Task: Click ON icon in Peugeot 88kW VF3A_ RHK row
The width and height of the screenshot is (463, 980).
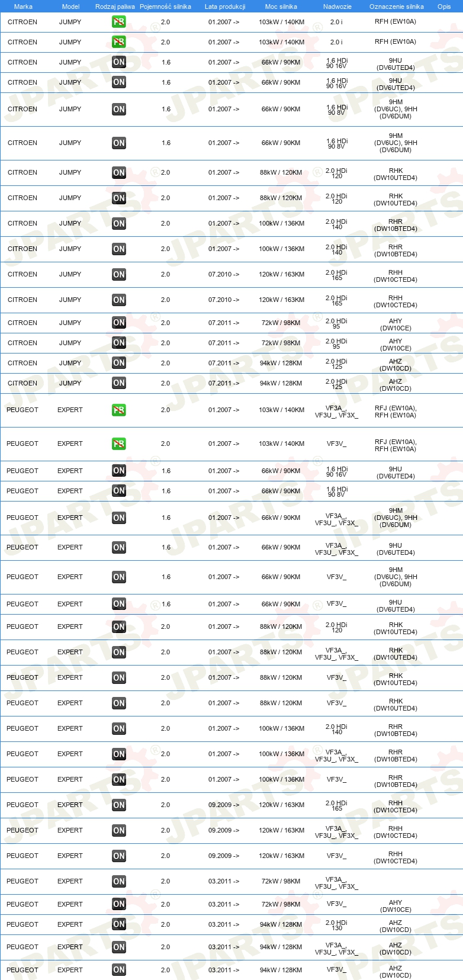Action: [x=119, y=652]
